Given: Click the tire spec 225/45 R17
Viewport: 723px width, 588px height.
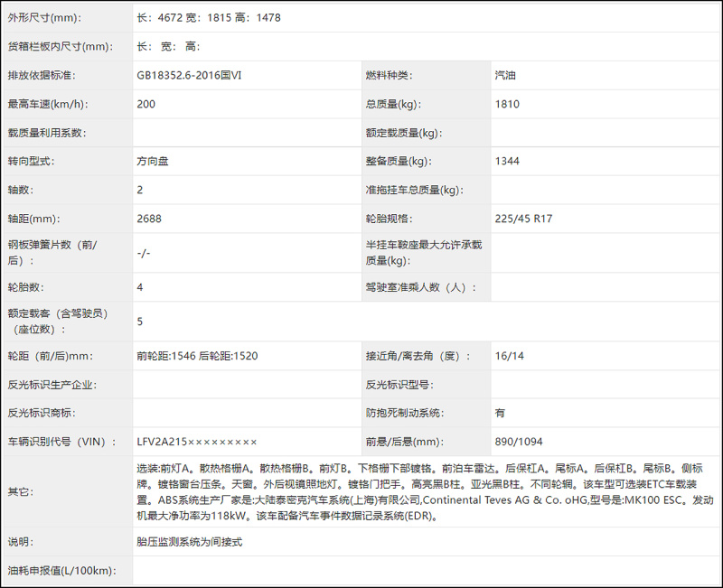Looking at the screenshot, I should click(x=522, y=219).
